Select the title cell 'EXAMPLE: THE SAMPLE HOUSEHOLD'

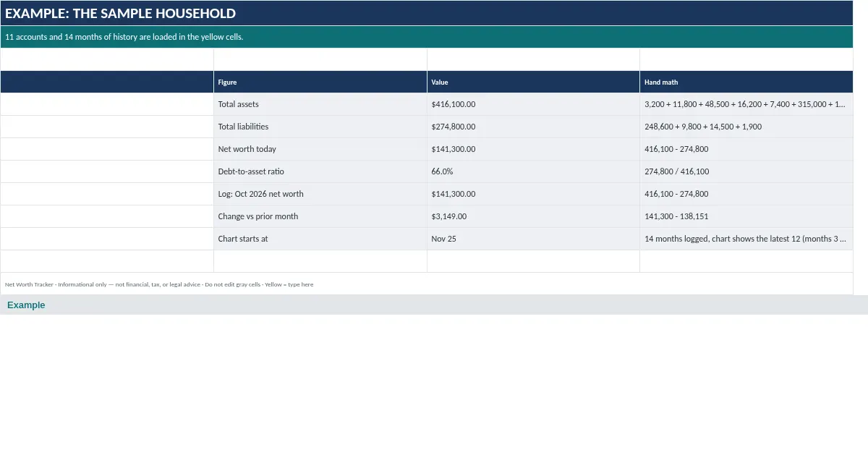point(427,13)
